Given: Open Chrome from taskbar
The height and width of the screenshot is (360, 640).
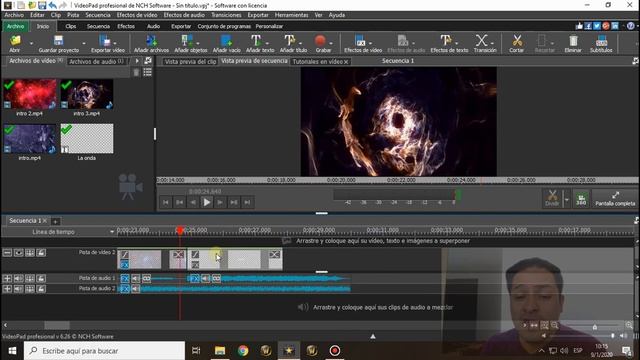Looking at the screenshot, I should coord(243,351).
